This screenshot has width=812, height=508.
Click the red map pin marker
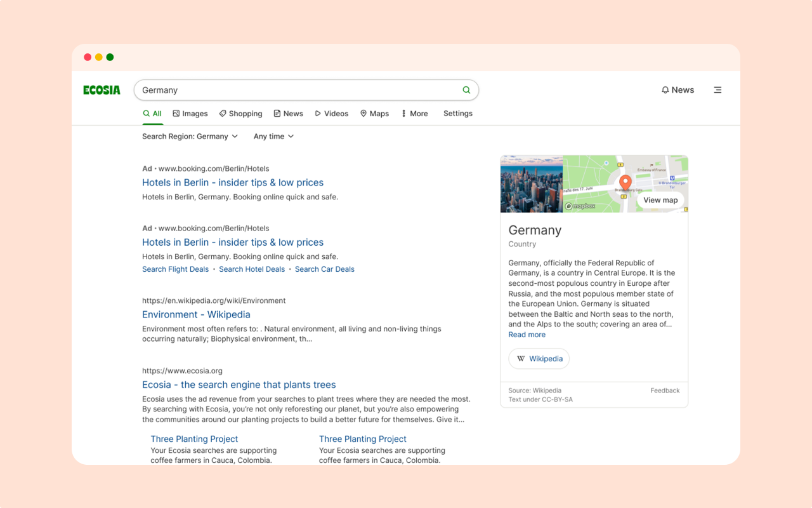(625, 183)
